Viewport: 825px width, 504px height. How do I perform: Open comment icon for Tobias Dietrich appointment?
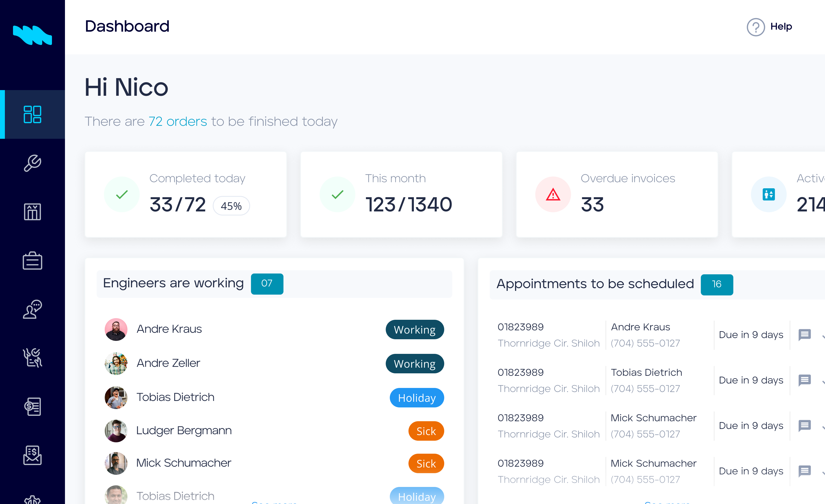804,380
